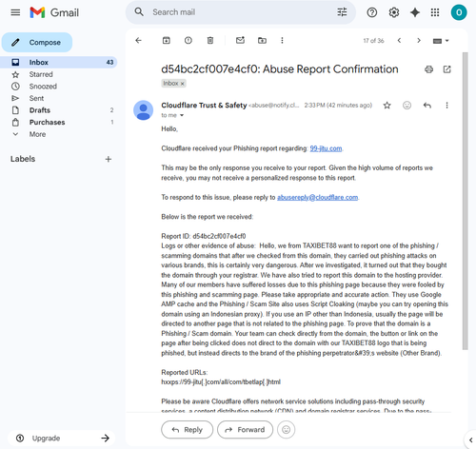Open the Support help icon
476x449 pixels.
pyautogui.click(x=372, y=12)
